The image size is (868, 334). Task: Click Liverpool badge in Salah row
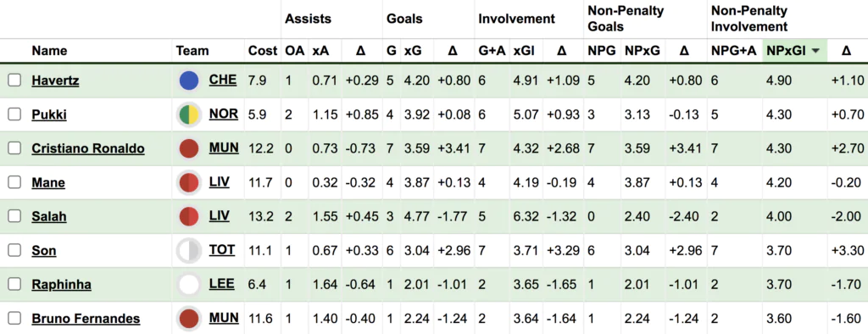pos(189,216)
